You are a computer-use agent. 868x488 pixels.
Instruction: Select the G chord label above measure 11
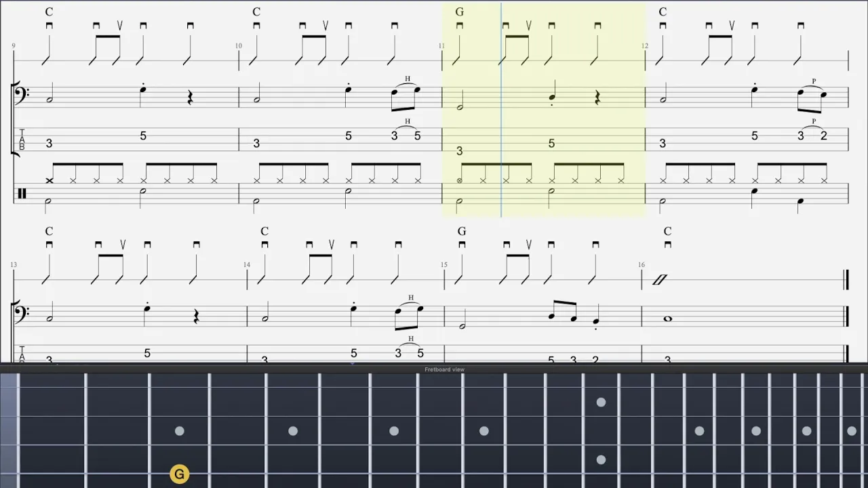point(460,12)
